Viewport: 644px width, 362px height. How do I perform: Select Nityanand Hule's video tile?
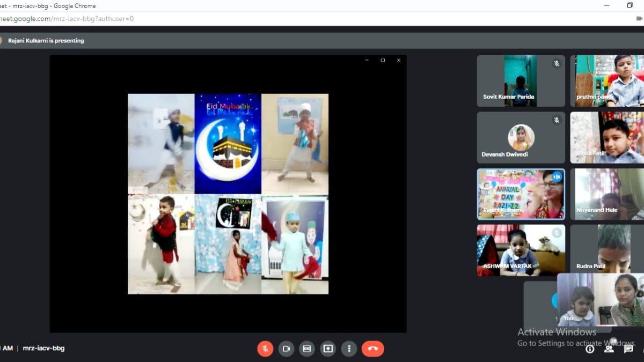[x=607, y=194]
